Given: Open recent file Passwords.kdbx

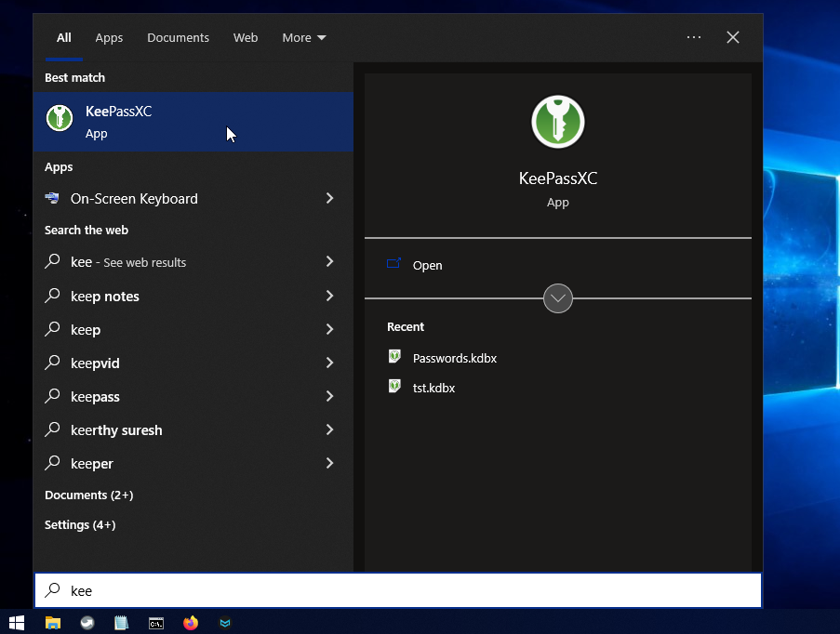Looking at the screenshot, I should 454,358.
